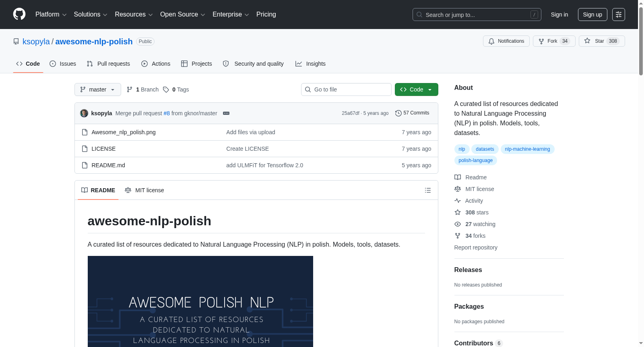The width and height of the screenshot is (644, 347).
Task: Open MIT license link in About sidebar
Action: tap(474, 189)
